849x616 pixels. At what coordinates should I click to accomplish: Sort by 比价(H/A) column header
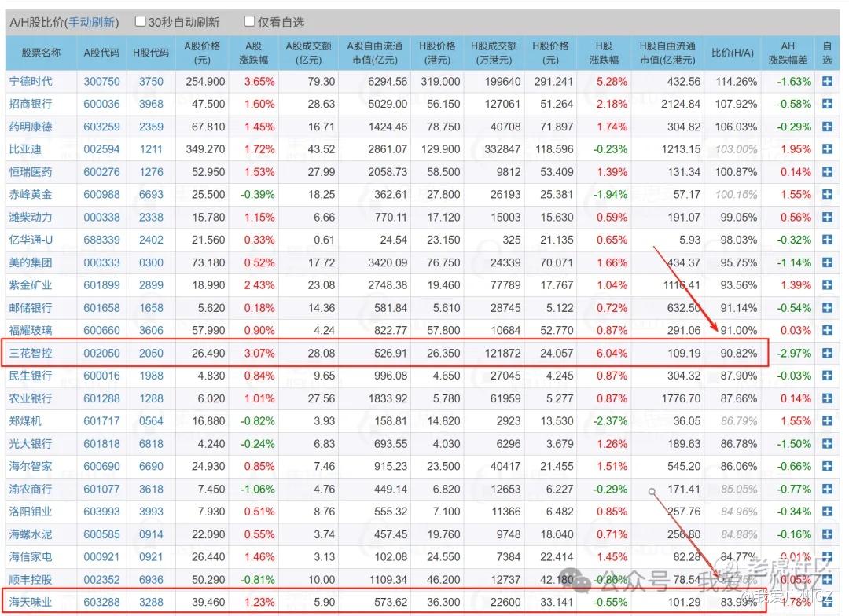[733, 53]
